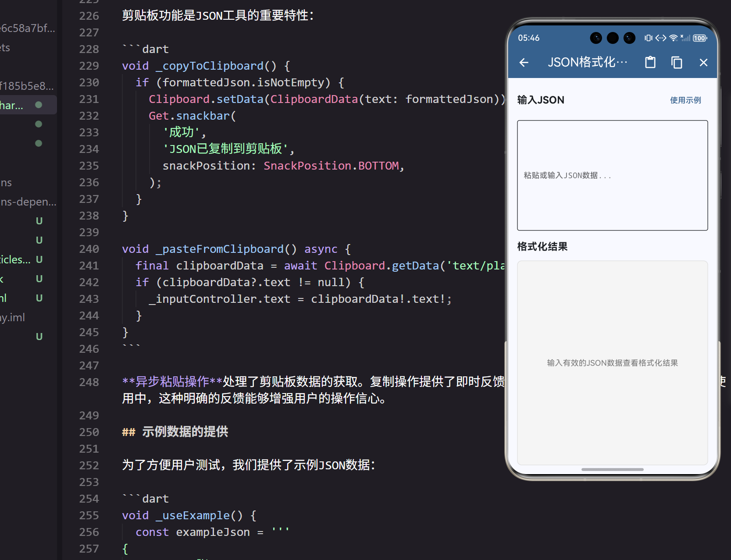Screen dimensions: 731x560
Task: Tap the clipboard paste icon in app bar
Action: coord(650,63)
